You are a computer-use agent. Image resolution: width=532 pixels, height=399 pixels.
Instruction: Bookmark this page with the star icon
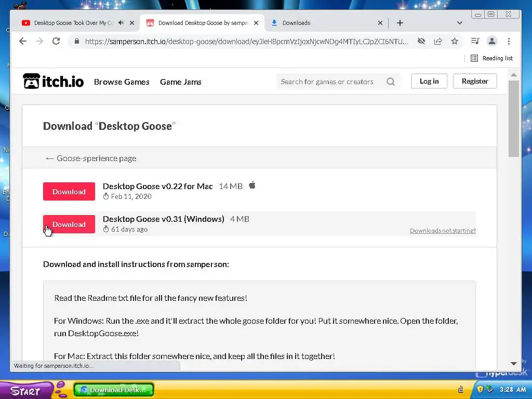pos(455,42)
